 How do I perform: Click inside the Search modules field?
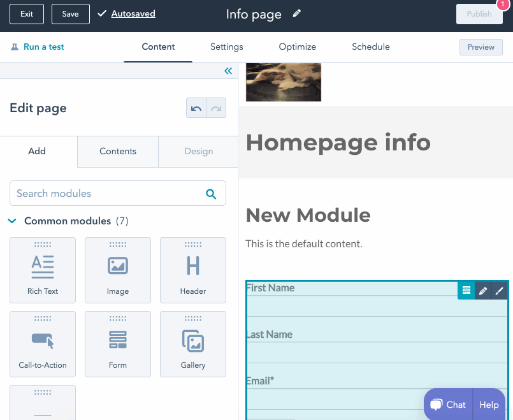coord(102,193)
